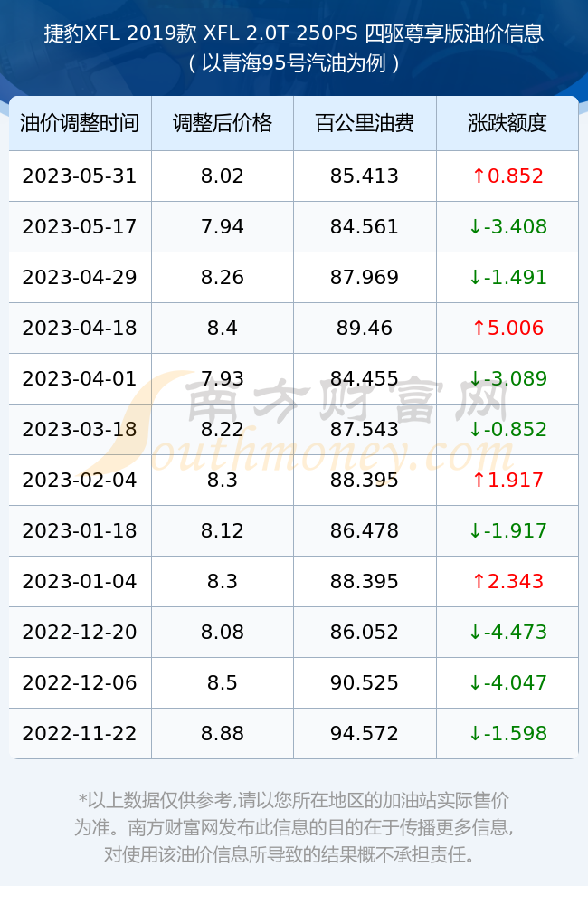Click the green ↓-3.408 change value
Image resolution: width=588 pixels, height=905 pixels.
coord(507,227)
